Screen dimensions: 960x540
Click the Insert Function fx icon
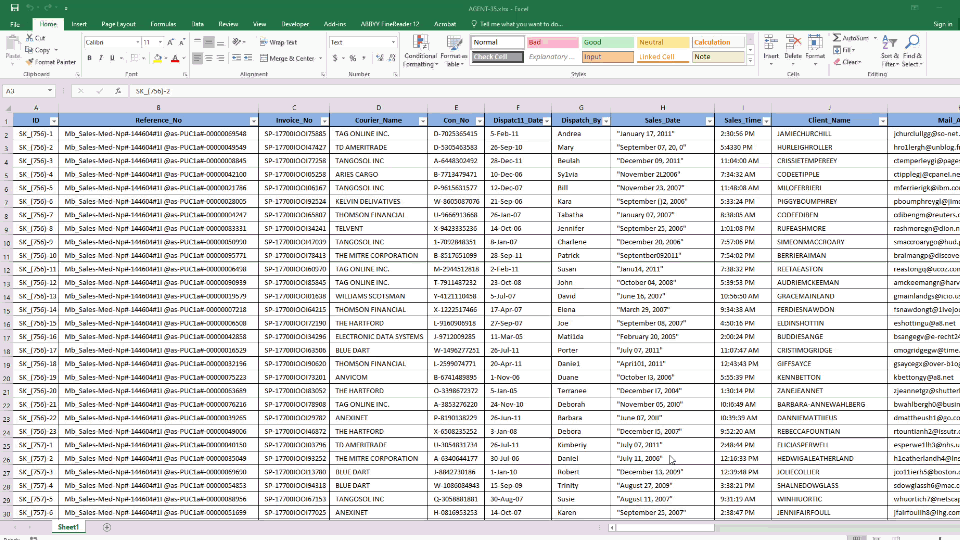118,91
